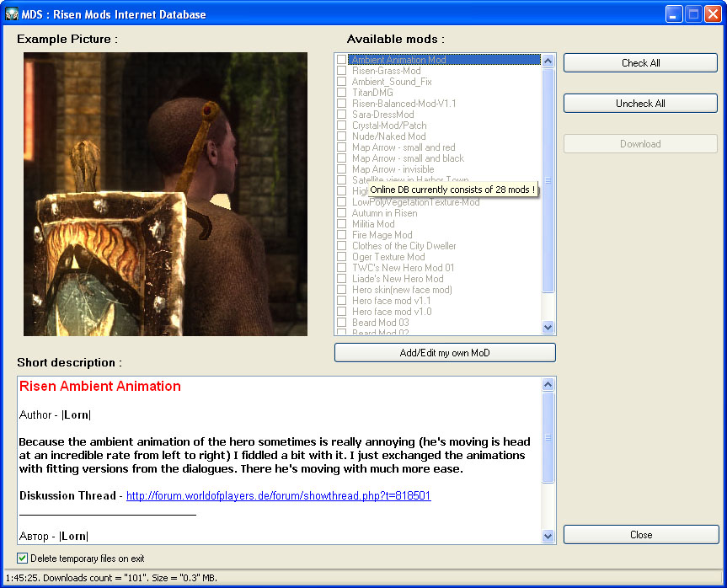This screenshot has height=588, width=727.
Task: Click the example picture of the hero
Action: click(165, 194)
